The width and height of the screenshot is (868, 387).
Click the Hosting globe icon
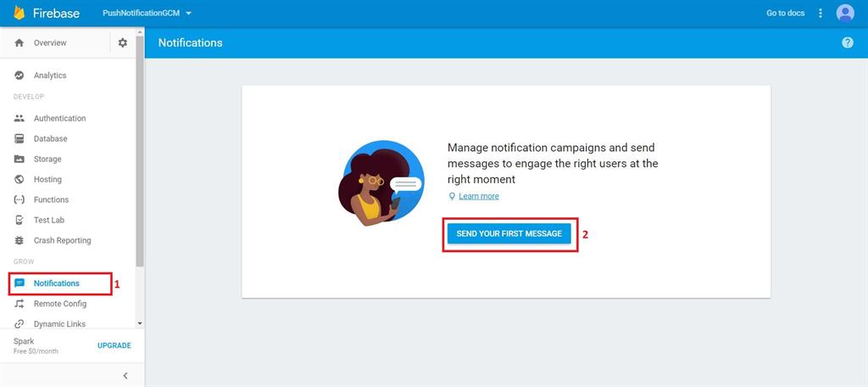pos(19,179)
